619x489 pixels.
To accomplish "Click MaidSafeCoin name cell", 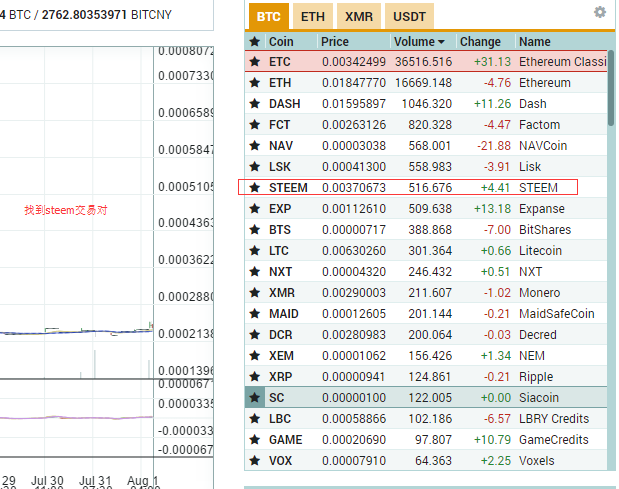I will pos(557,314).
